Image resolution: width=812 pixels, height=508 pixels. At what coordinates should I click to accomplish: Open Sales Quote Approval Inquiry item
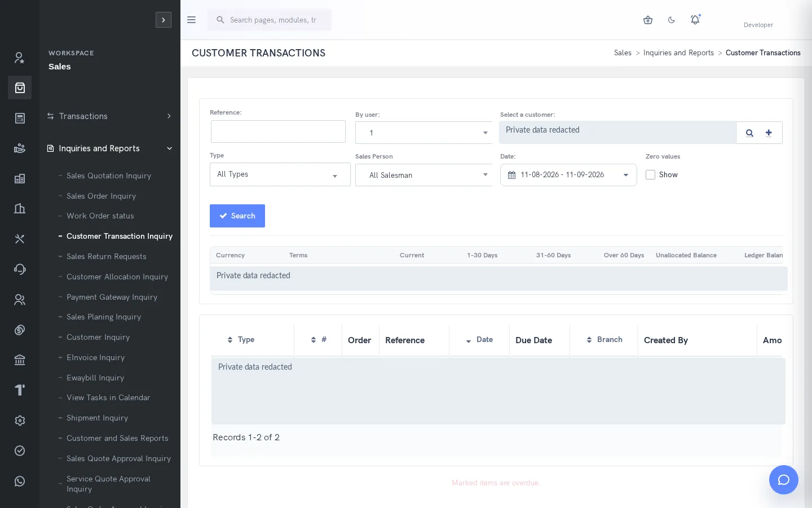(118, 458)
